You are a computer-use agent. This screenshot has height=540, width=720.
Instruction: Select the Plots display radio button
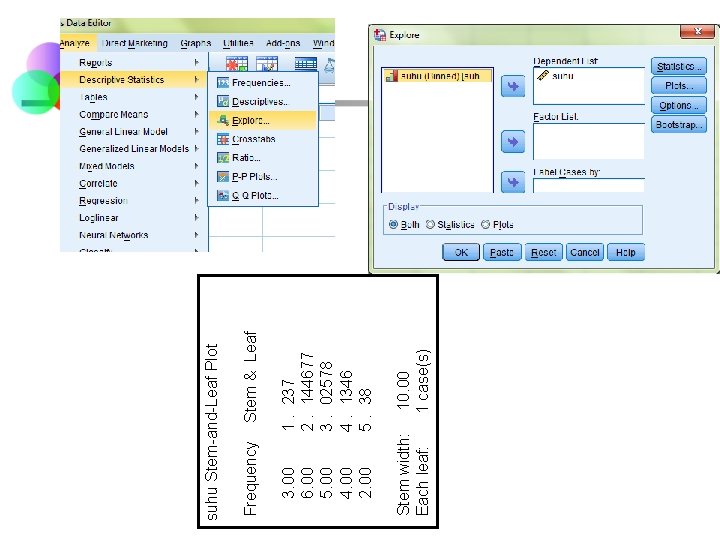click(x=485, y=225)
